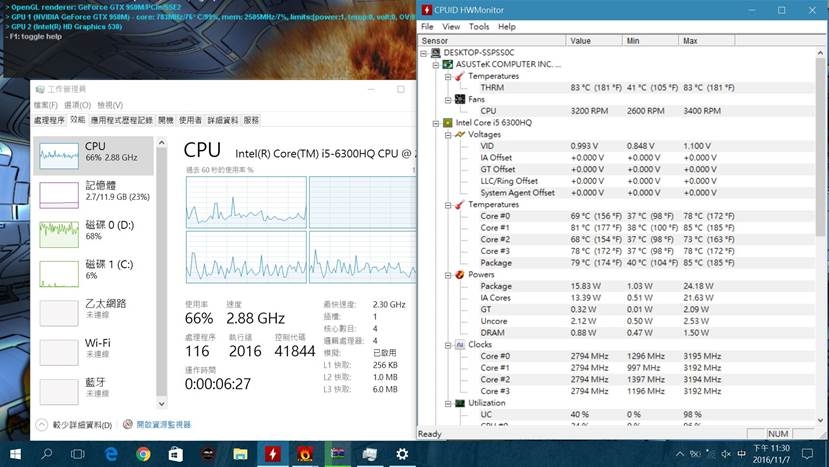
Task: Select the CPU item in Task Manager sidebar
Action: coord(94,155)
